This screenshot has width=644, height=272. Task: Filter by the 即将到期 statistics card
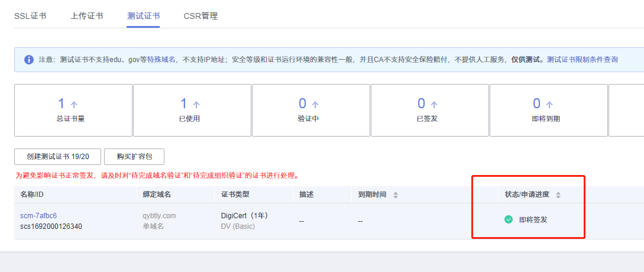(548, 110)
